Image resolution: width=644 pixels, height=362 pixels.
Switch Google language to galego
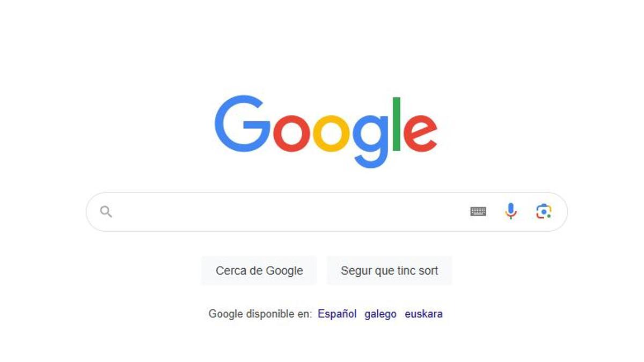click(x=380, y=314)
